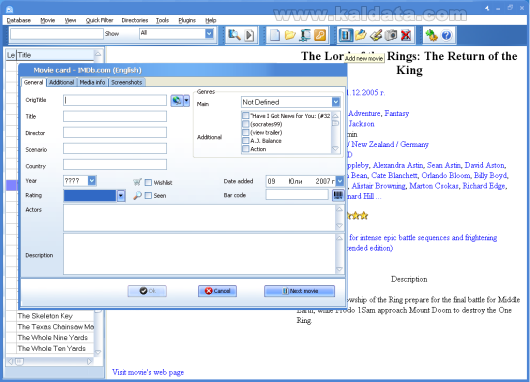The height and width of the screenshot is (382, 530).
Task: Click the magnifier icon next to Seen
Action: click(137, 195)
